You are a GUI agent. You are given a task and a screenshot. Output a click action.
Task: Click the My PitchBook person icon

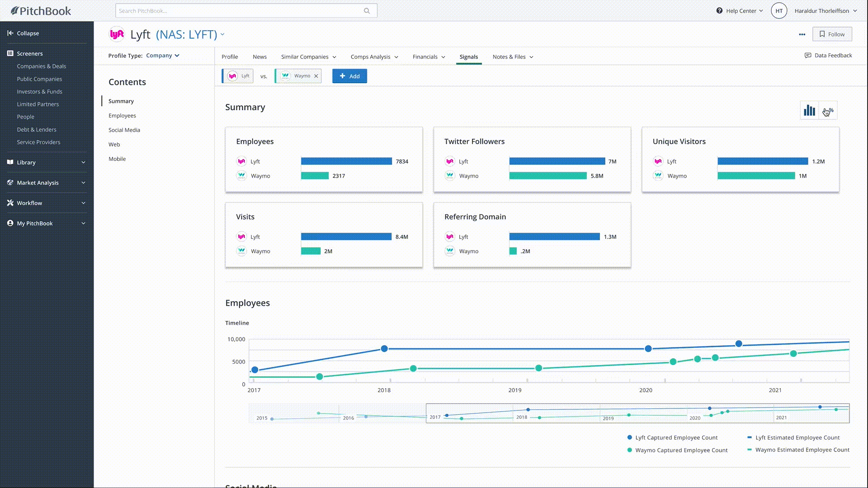pos(10,223)
